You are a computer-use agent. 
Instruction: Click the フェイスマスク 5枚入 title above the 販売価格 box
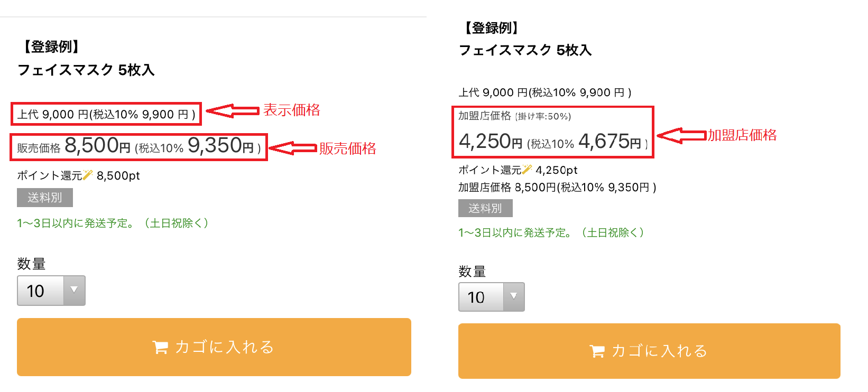(x=86, y=70)
